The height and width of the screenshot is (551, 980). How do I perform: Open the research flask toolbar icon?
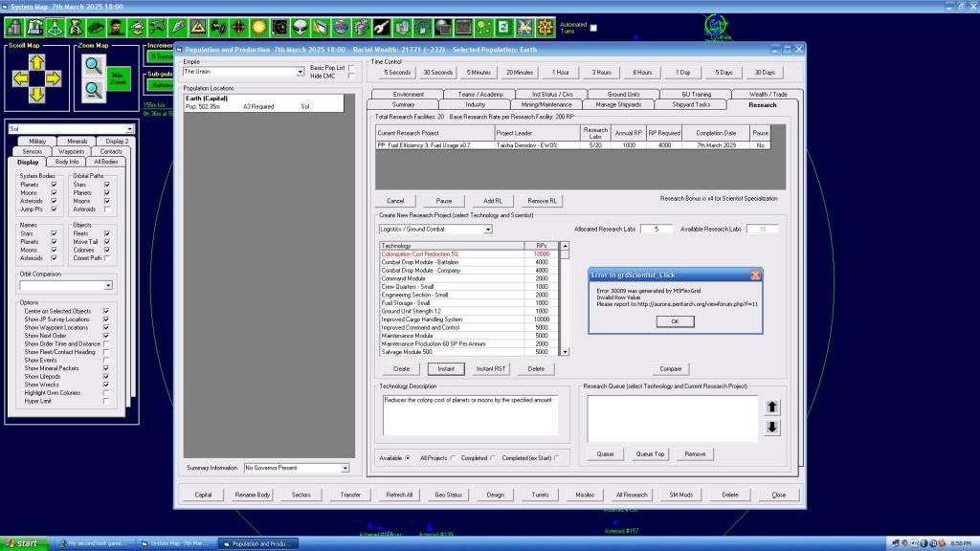(55, 28)
